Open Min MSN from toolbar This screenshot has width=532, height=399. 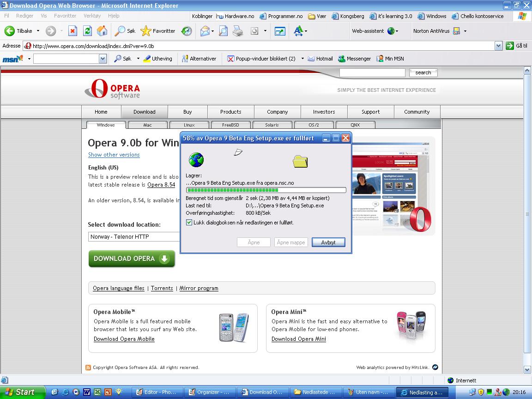(x=390, y=59)
